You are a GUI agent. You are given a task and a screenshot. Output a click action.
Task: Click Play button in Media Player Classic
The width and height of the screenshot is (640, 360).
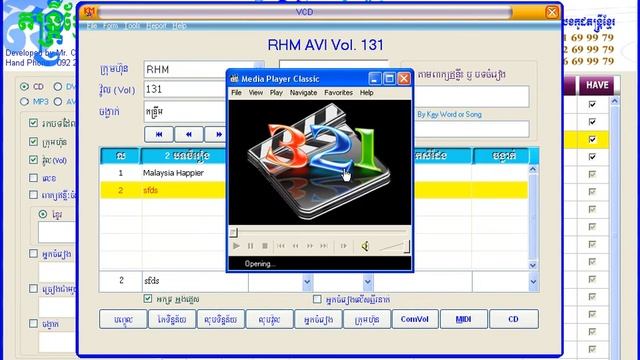click(x=236, y=246)
